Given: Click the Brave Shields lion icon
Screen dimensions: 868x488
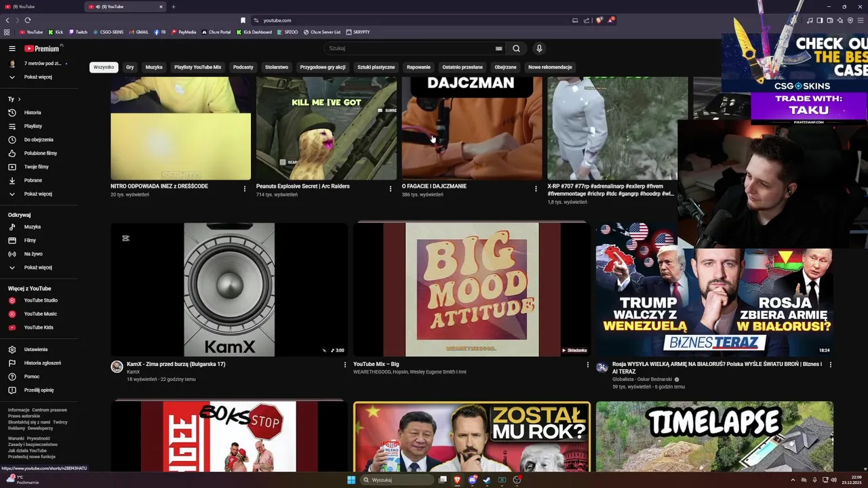Looking at the screenshot, I should (599, 20).
